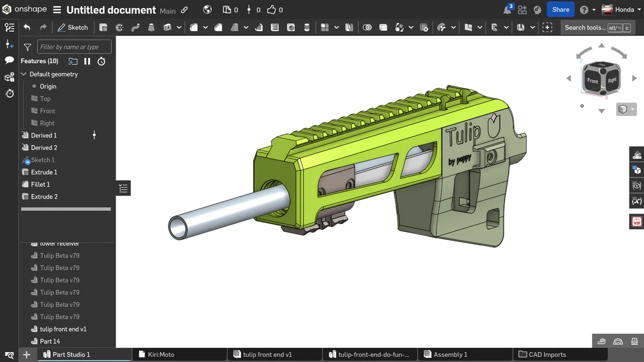This screenshot has width=644, height=362.
Task: Select the Sweep tool icon
Action: coord(136,28)
